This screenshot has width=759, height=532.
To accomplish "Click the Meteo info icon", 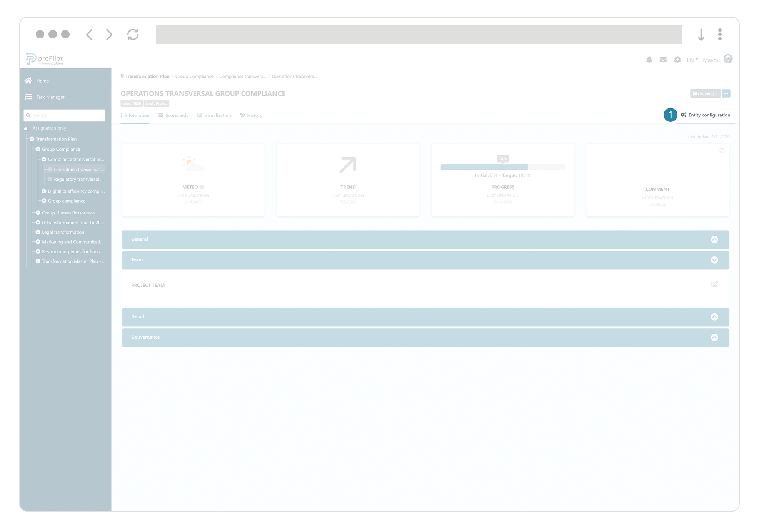I will (x=202, y=187).
